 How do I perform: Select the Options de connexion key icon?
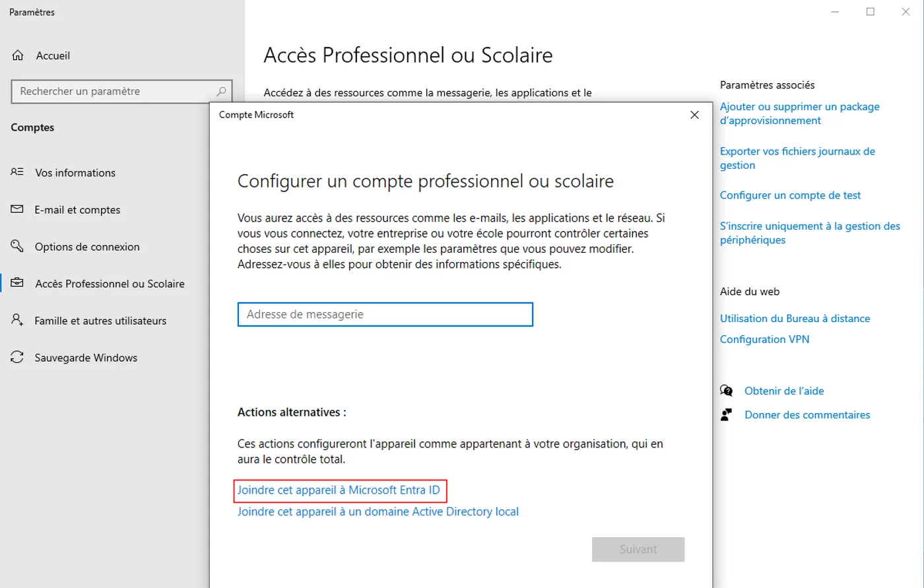[x=16, y=246]
